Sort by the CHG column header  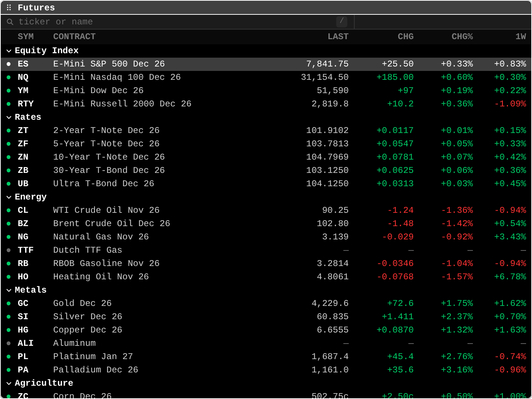pos(406,37)
